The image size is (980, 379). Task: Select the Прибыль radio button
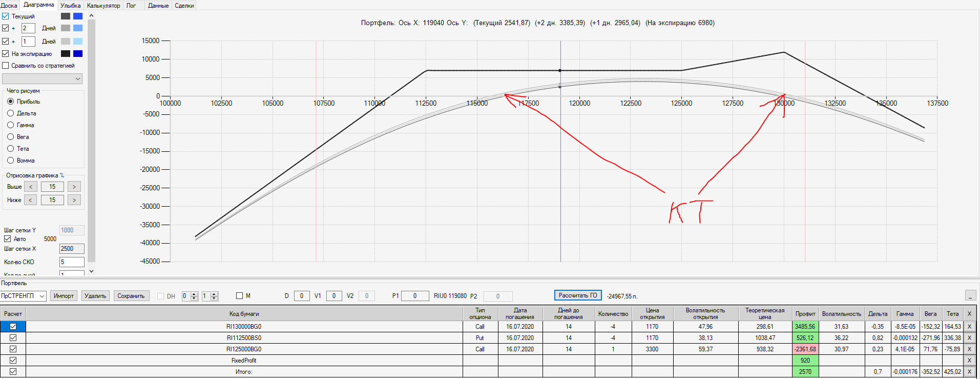click(10, 102)
